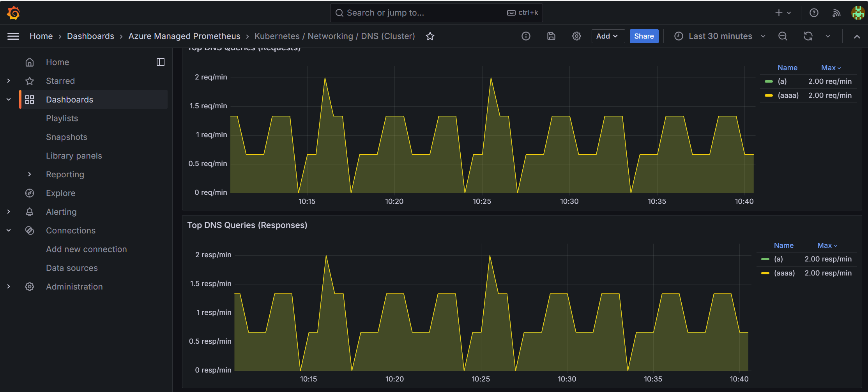Click the Alerting bell icon
Screen dimensions: 868x392
coord(30,212)
